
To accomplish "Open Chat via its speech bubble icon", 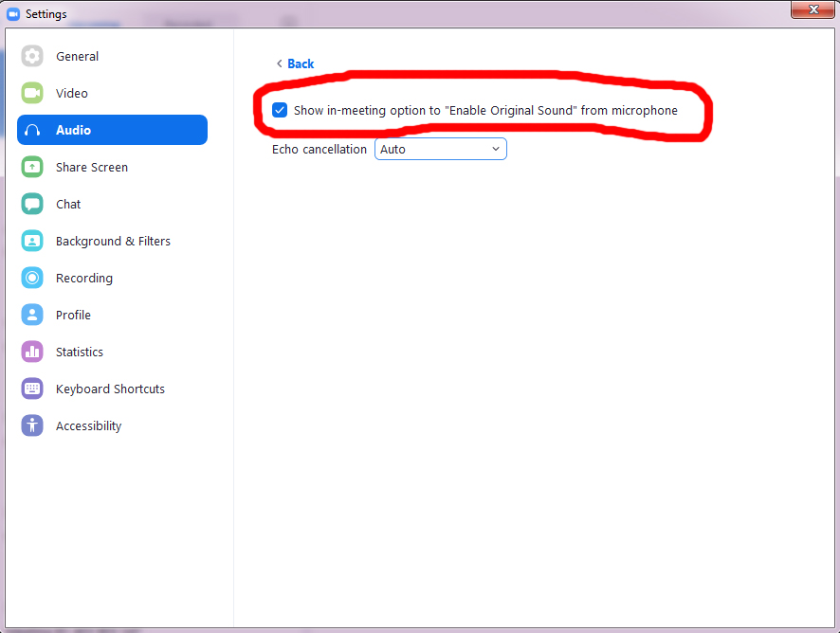I will [32, 204].
